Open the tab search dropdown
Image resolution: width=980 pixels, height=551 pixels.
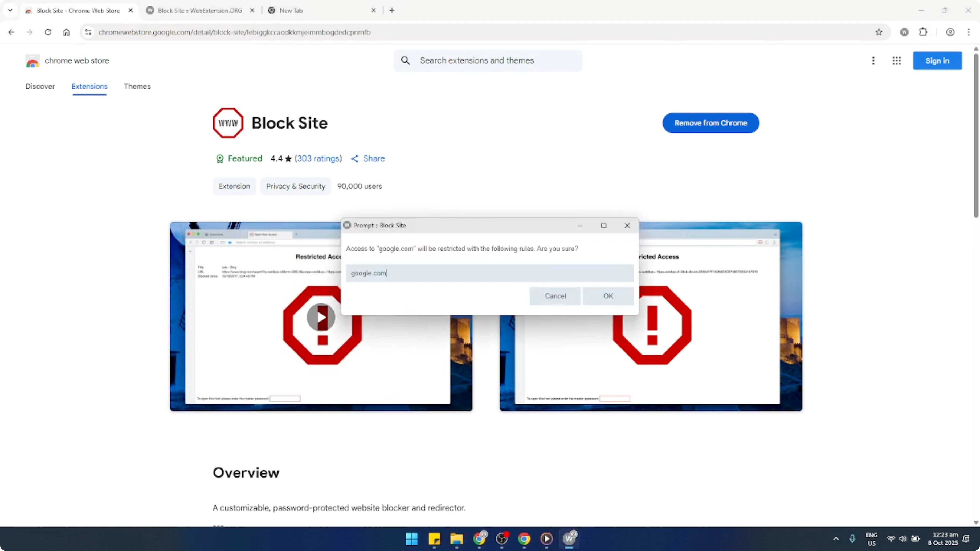tap(10, 10)
